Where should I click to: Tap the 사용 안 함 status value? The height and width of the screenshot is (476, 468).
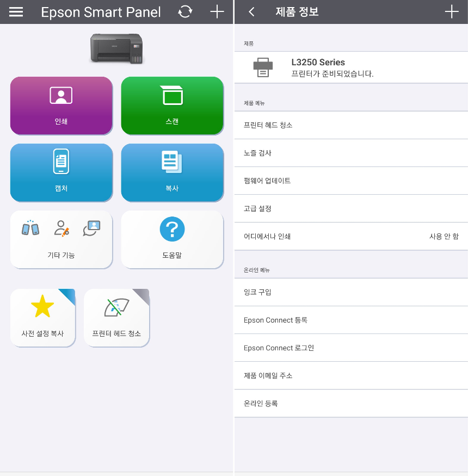(x=444, y=236)
